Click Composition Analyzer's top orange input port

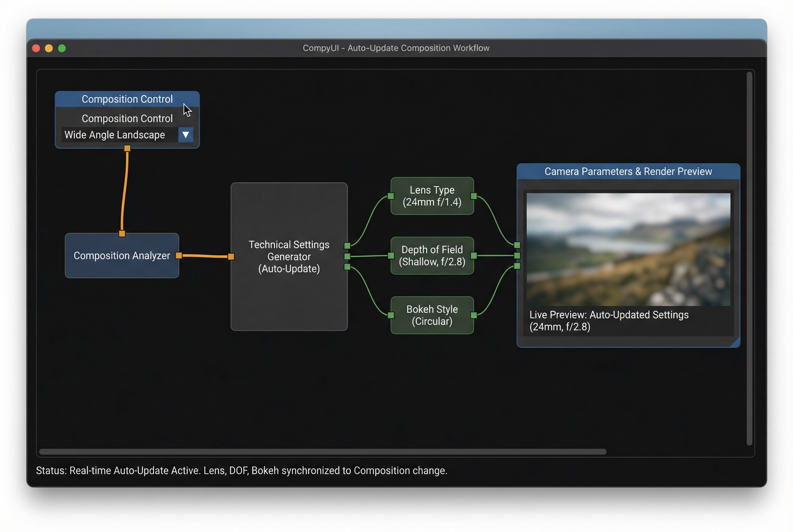point(122,233)
